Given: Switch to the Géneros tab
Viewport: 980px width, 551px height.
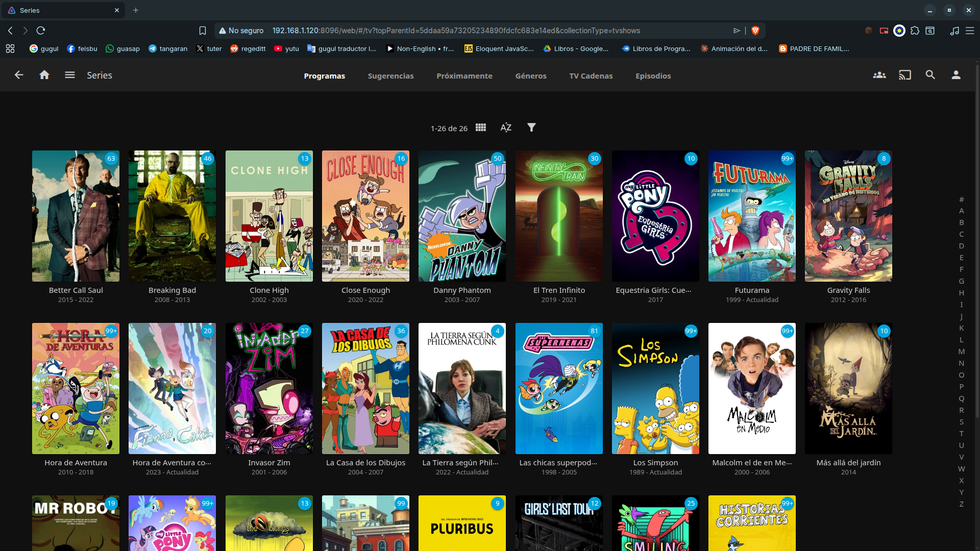Looking at the screenshot, I should (531, 76).
